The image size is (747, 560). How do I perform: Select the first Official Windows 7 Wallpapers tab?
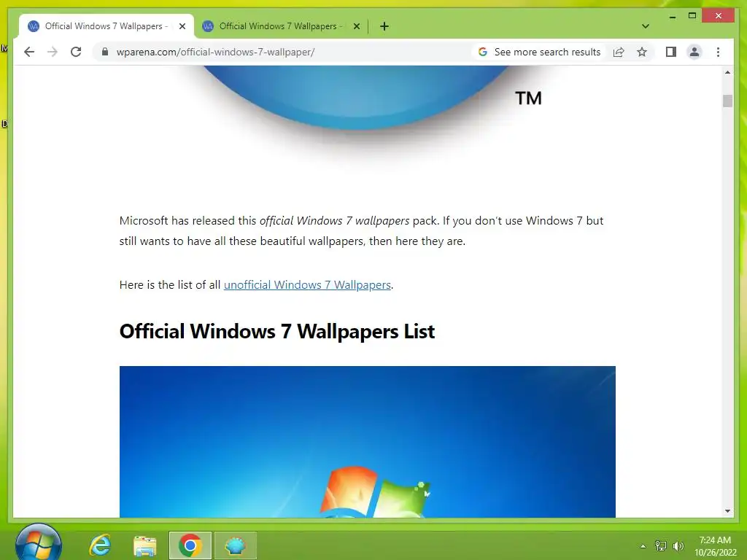pos(105,26)
